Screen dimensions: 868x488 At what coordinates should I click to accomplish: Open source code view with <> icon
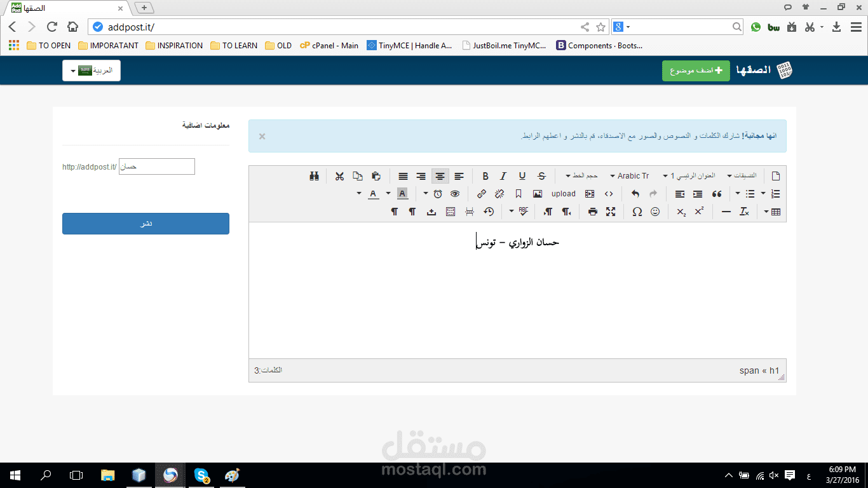tap(609, 194)
